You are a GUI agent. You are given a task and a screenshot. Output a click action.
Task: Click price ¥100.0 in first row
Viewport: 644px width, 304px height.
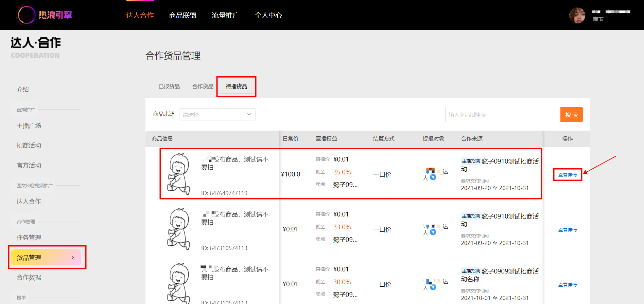(x=291, y=174)
